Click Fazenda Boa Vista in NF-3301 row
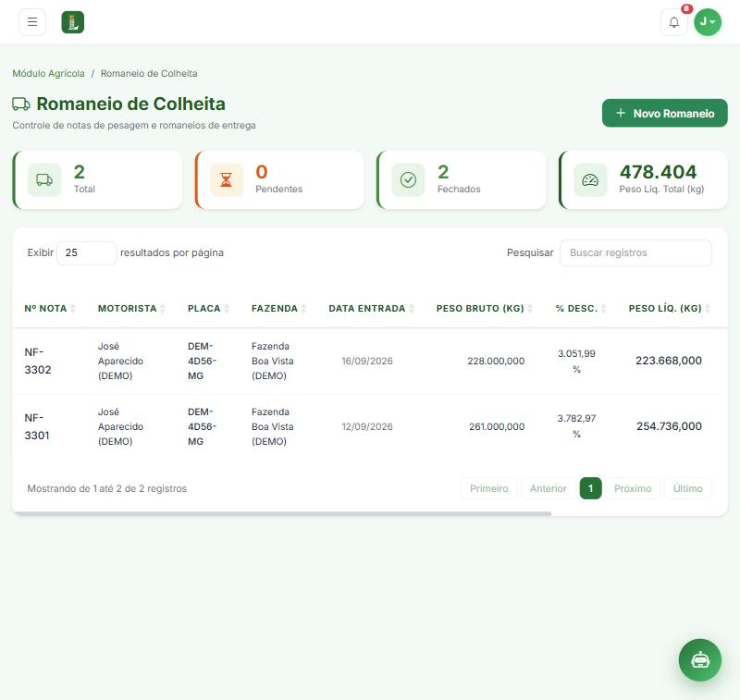 pyautogui.click(x=272, y=426)
